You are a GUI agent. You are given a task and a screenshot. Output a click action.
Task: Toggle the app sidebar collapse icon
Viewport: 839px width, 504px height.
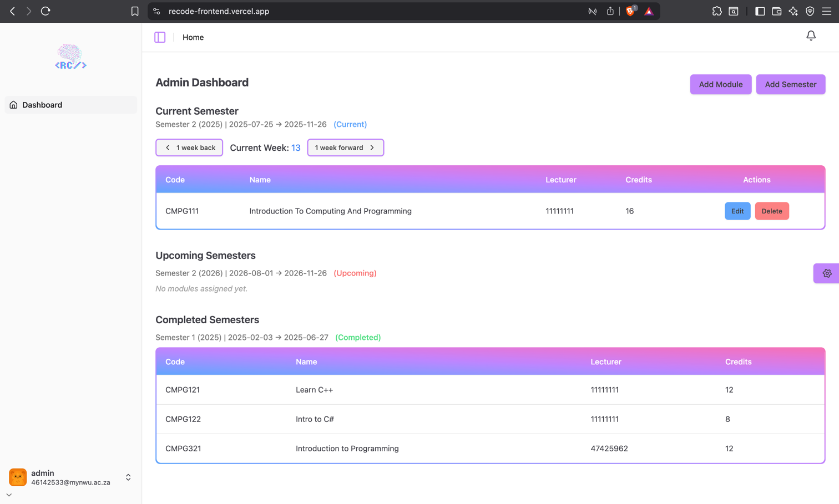[x=160, y=37]
